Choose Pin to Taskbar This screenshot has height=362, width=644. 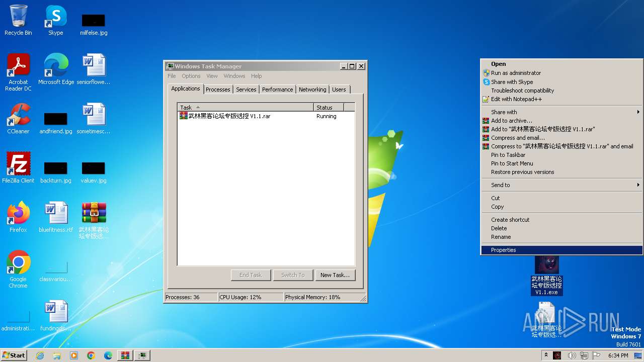(561, 155)
